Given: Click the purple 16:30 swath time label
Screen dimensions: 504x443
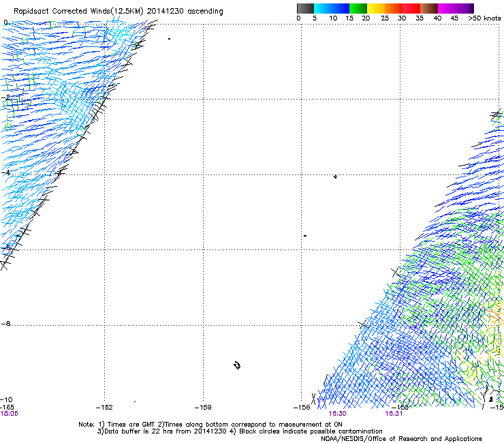Looking at the screenshot, I should coord(338,414).
